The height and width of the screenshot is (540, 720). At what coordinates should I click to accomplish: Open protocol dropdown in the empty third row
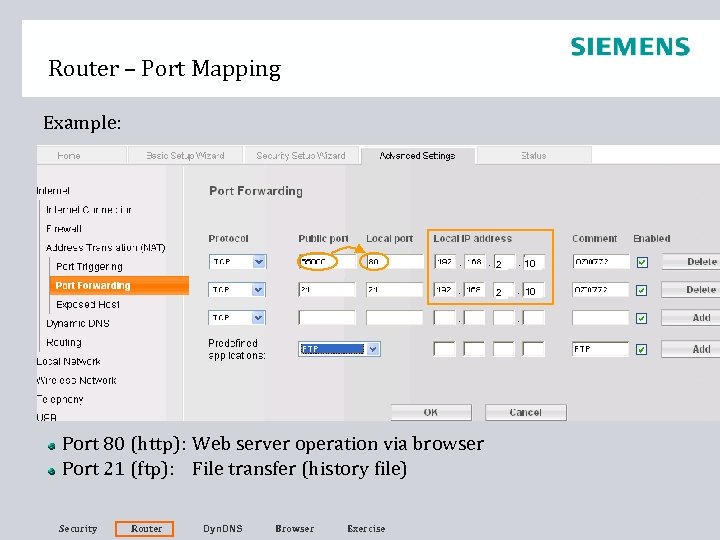pyautogui.click(x=237, y=318)
